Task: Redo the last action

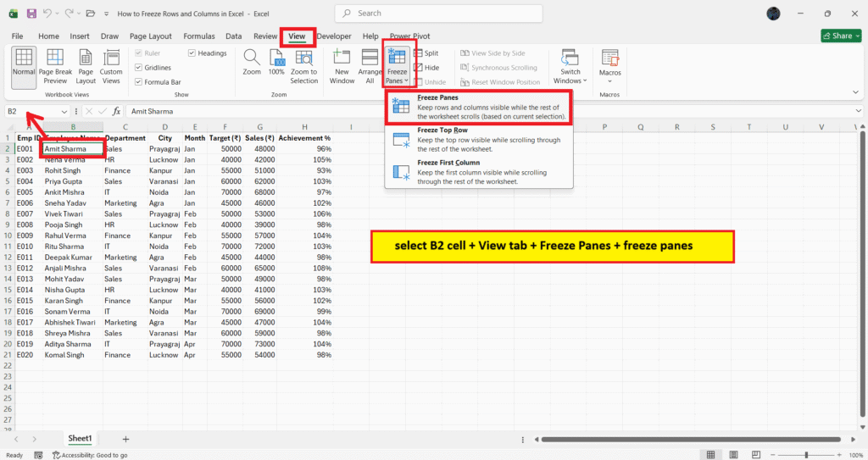Action: [x=69, y=14]
